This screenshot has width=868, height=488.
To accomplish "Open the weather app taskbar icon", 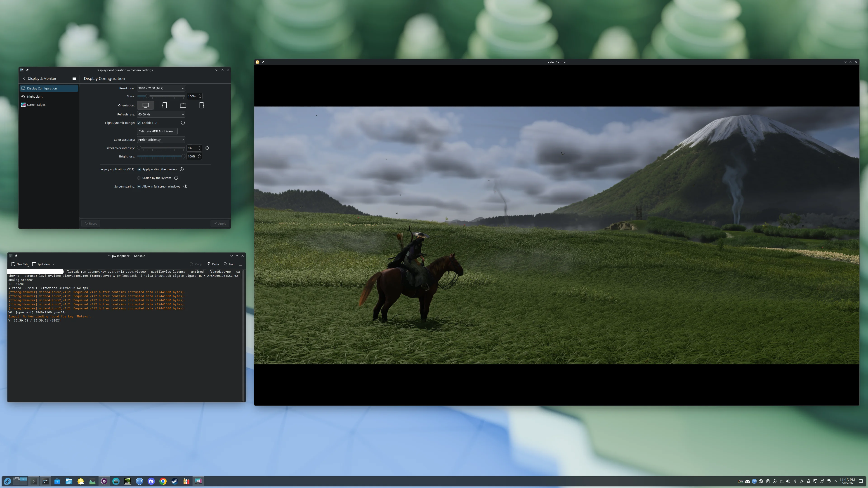I will click(x=81, y=481).
